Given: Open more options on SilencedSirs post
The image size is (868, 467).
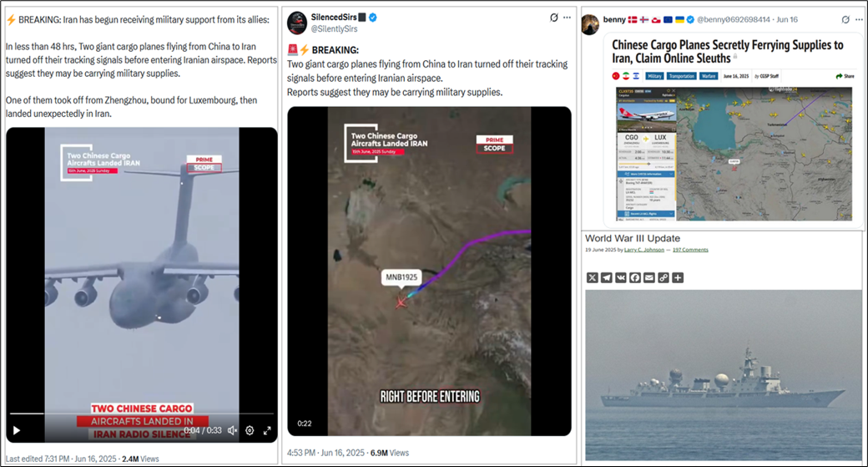Looking at the screenshot, I should 567,18.
